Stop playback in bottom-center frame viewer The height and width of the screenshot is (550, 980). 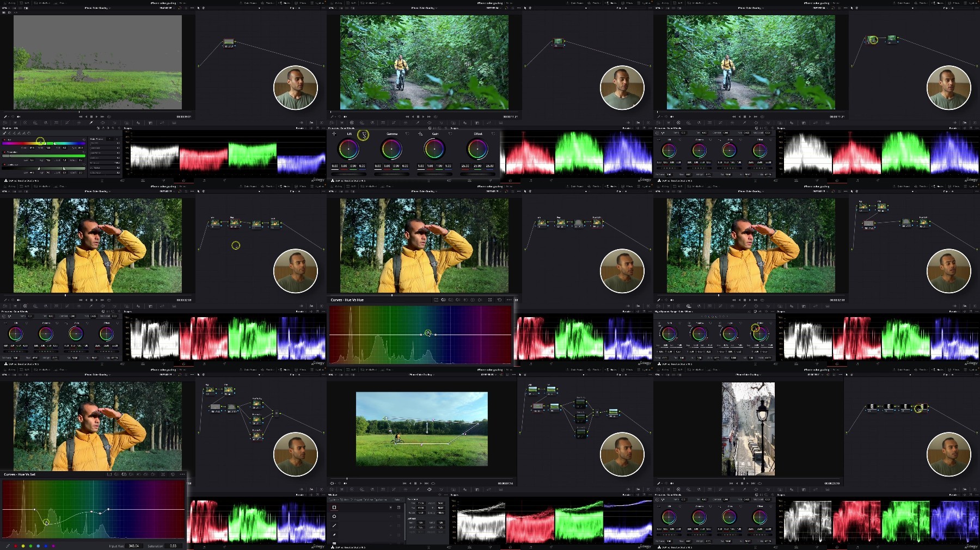click(415, 483)
